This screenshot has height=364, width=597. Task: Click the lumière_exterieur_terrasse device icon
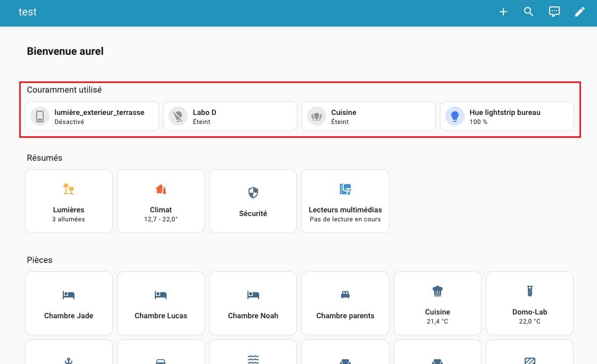click(x=40, y=116)
